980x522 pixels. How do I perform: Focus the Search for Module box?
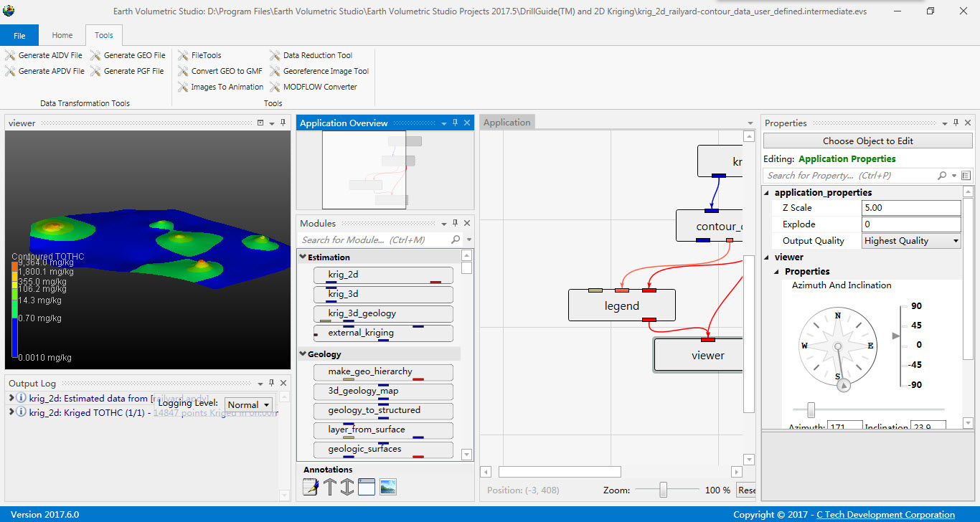click(x=373, y=240)
